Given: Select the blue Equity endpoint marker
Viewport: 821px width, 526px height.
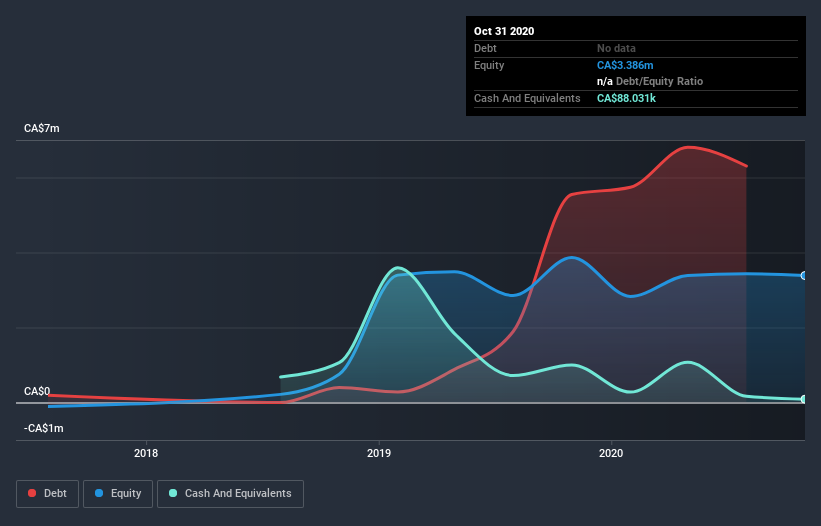Looking at the screenshot, I should point(804,276).
